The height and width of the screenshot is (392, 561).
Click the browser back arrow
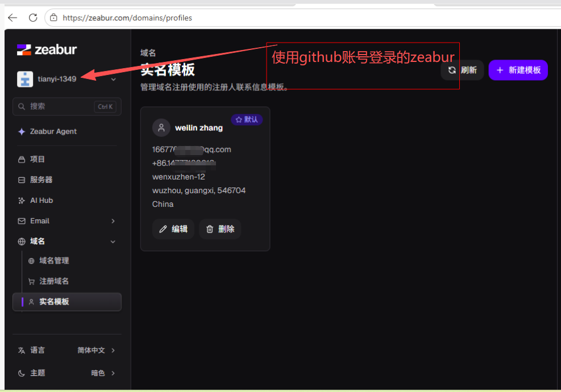[x=13, y=18]
